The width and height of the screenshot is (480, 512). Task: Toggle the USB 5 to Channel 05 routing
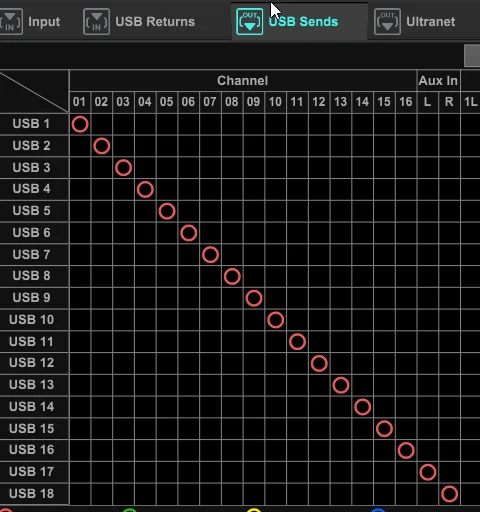coord(167,211)
